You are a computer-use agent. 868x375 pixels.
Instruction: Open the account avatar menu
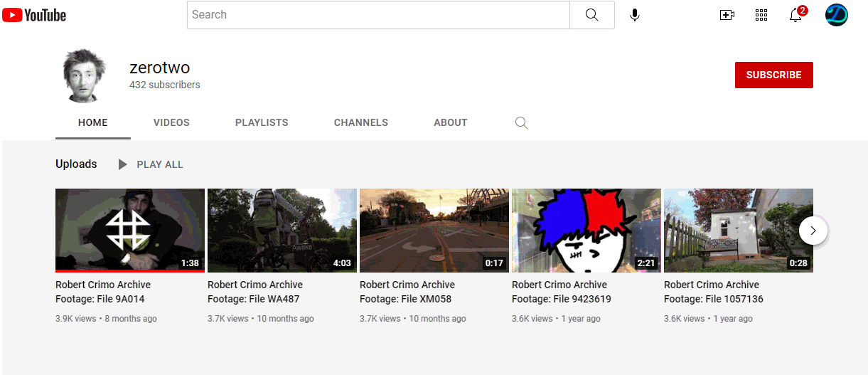coord(837,15)
